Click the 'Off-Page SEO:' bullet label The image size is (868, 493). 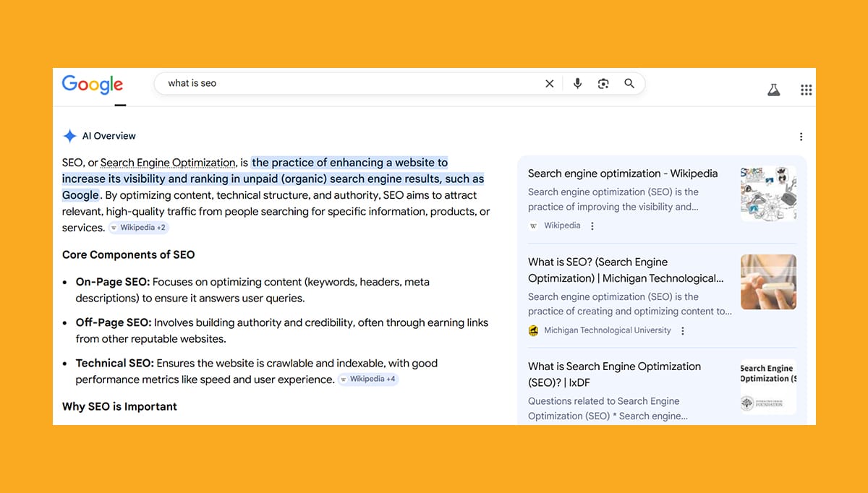point(114,322)
